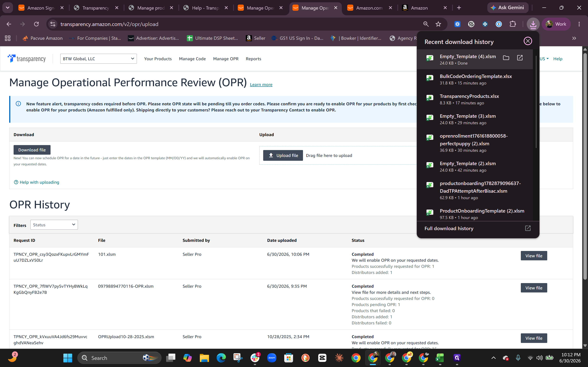Reload the current page
The width and height of the screenshot is (588, 367).
[36, 24]
